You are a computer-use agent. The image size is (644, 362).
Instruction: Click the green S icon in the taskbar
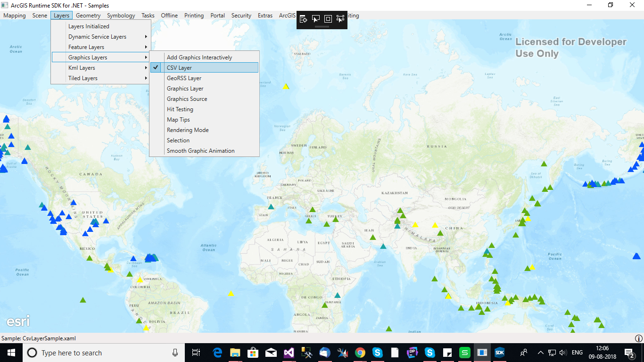coord(464,353)
